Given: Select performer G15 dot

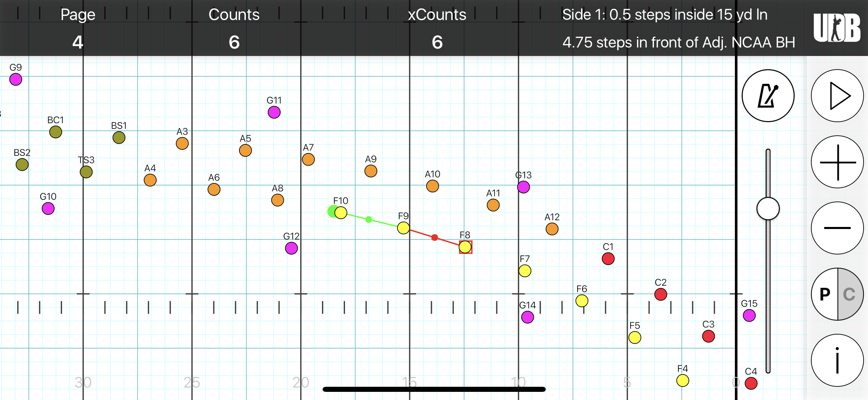Looking at the screenshot, I should [x=749, y=316].
